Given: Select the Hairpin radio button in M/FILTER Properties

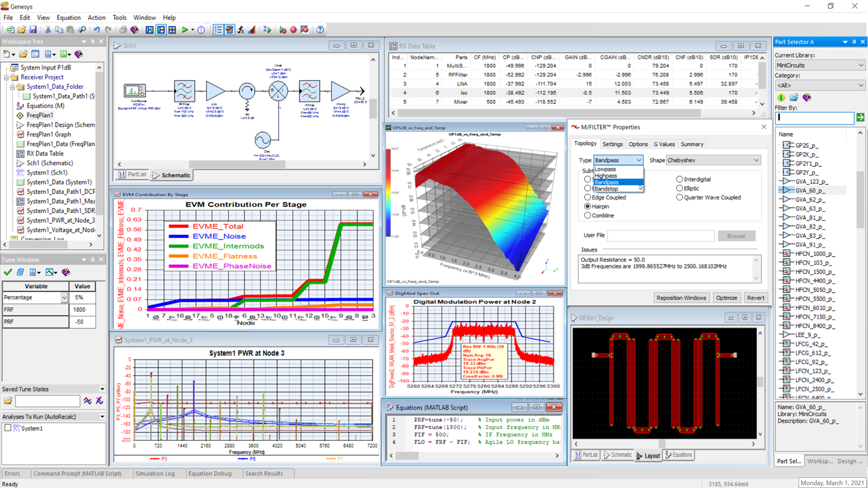Looking at the screenshot, I should click(588, 206).
